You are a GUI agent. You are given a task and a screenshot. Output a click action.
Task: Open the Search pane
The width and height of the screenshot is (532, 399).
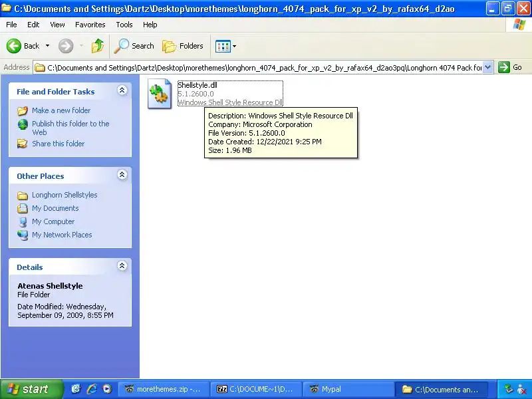point(134,46)
